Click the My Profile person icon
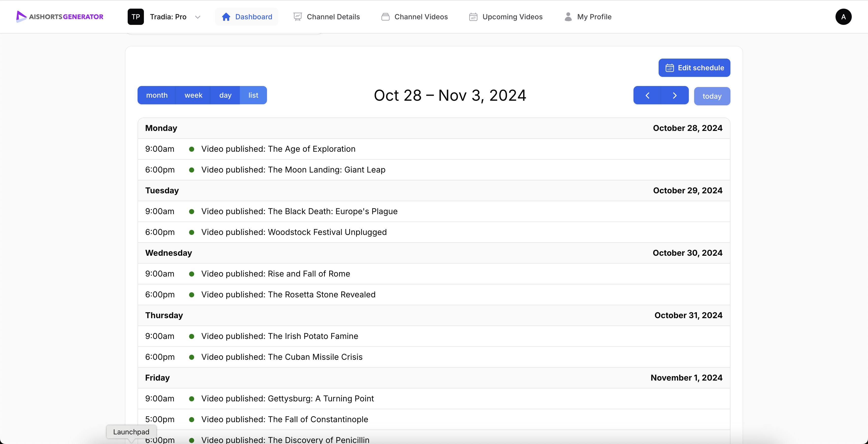 click(568, 17)
